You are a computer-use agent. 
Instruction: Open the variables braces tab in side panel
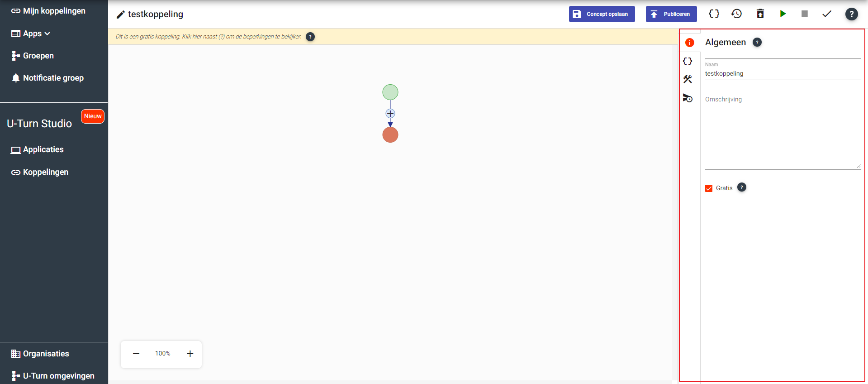click(688, 61)
